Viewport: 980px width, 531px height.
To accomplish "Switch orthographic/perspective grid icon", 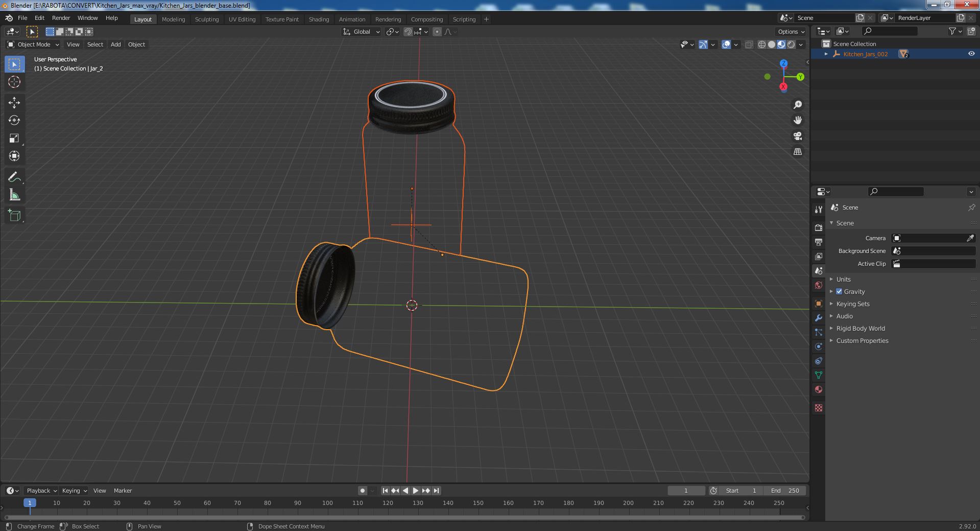I will pyautogui.click(x=797, y=152).
